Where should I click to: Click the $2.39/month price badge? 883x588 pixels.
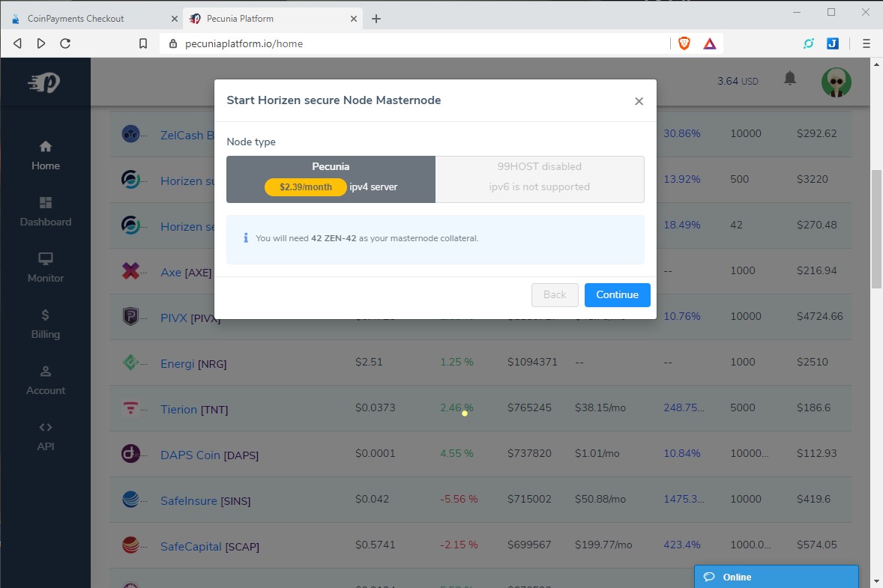coord(306,187)
